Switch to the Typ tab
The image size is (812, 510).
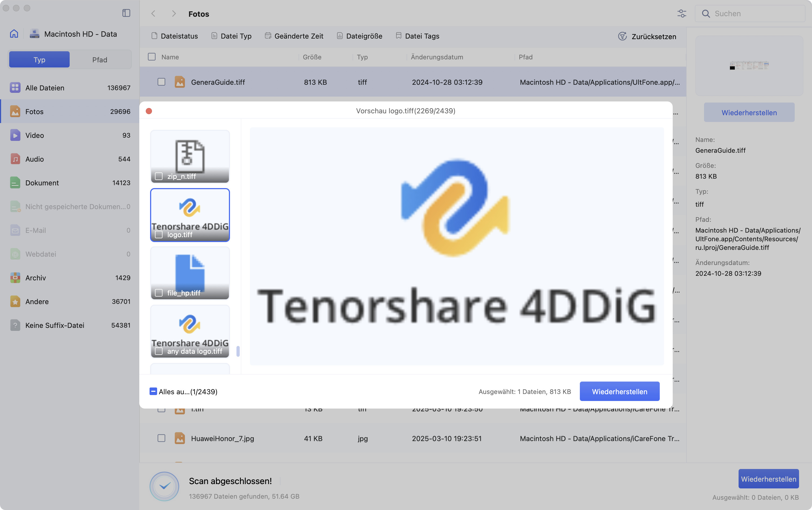[39, 59]
